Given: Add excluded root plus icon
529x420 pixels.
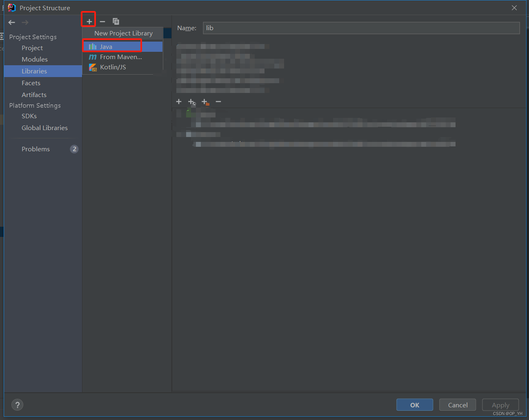Looking at the screenshot, I should [x=205, y=102].
